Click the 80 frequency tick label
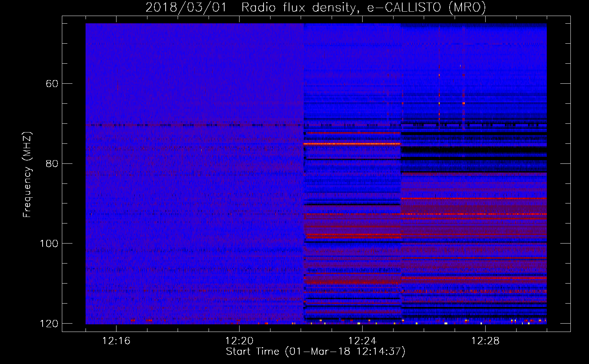Screen dimensions: 589x364 52,163
